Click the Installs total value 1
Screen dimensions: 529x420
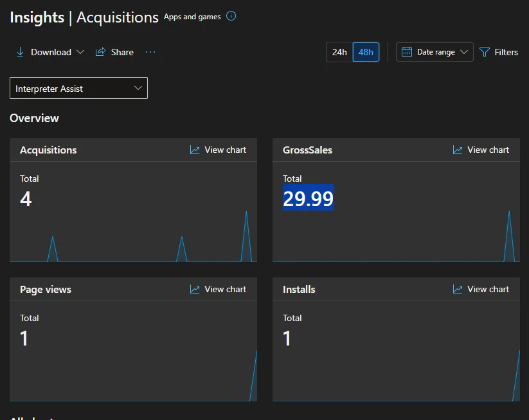click(x=287, y=338)
